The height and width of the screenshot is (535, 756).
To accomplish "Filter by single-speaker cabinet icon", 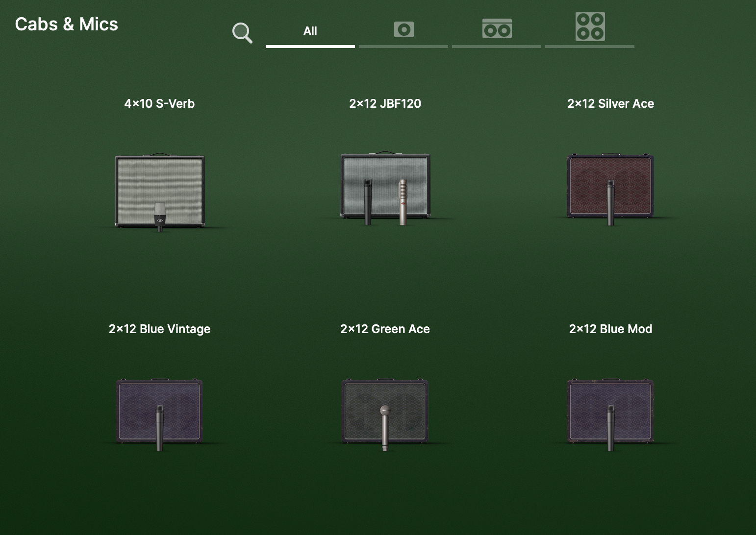I will coord(403,30).
